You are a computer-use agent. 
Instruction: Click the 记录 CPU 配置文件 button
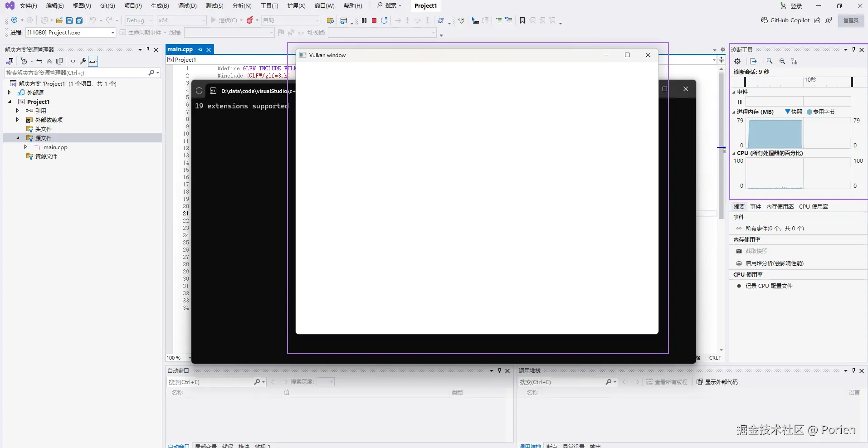(x=769, y=286)
